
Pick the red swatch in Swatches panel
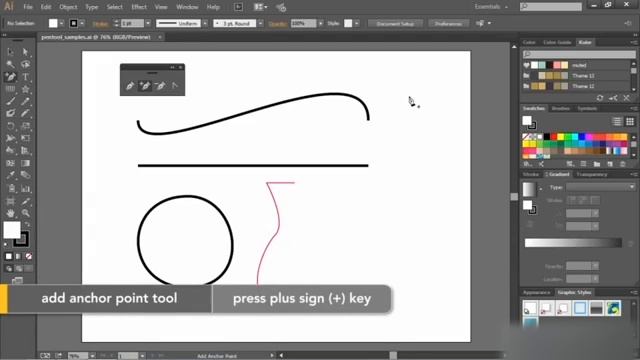(x=554, y=137)
